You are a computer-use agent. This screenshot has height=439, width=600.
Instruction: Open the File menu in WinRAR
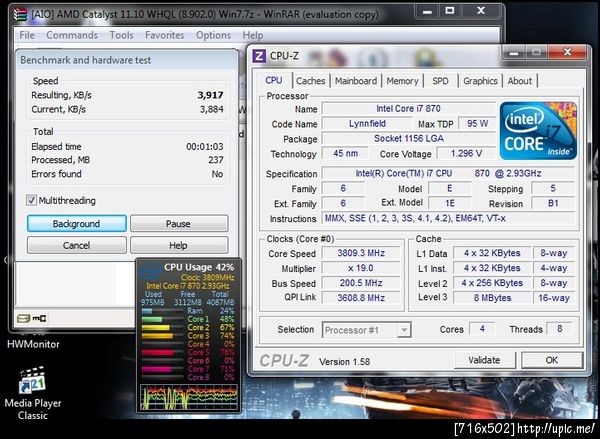(27, 35)
